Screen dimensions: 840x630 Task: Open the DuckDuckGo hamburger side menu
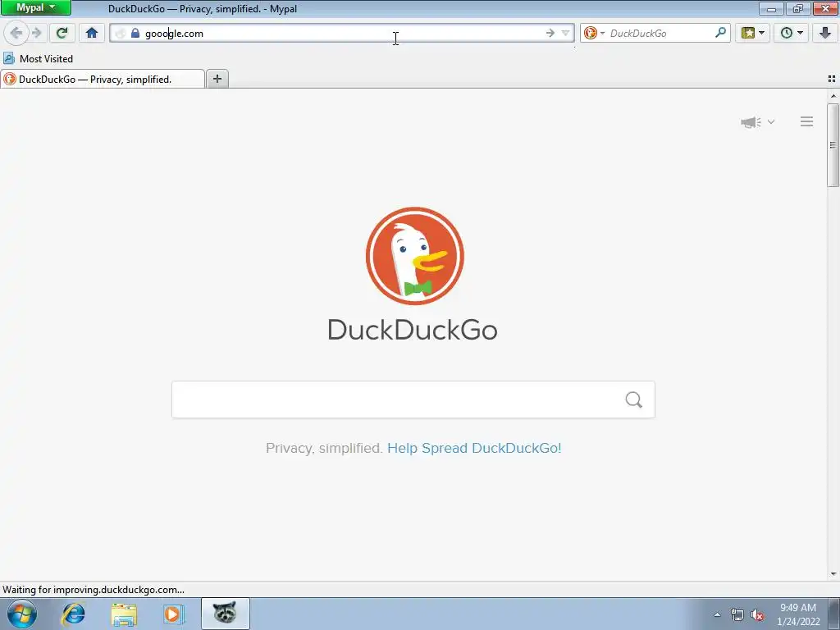806,121
